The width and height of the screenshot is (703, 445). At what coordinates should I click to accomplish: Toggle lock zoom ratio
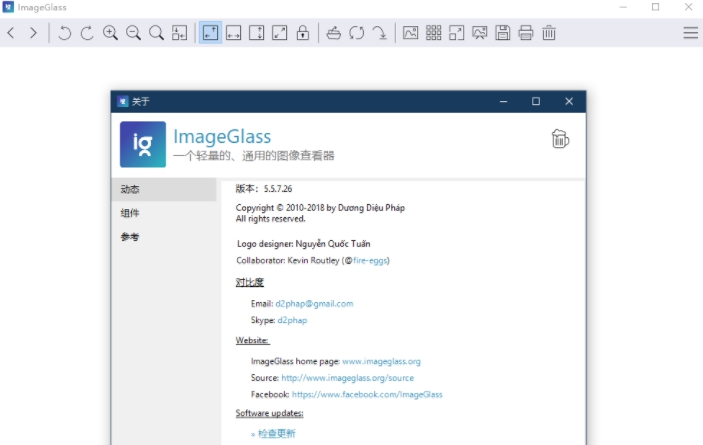(x=303, y=33)
